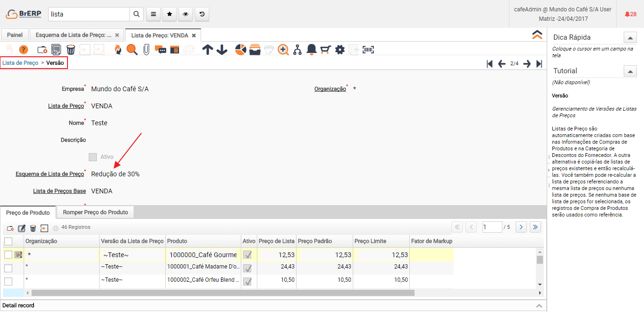Click the paperclip attachment icon
644x312 pixels.
pyautogui.click(x=146, y=50)
